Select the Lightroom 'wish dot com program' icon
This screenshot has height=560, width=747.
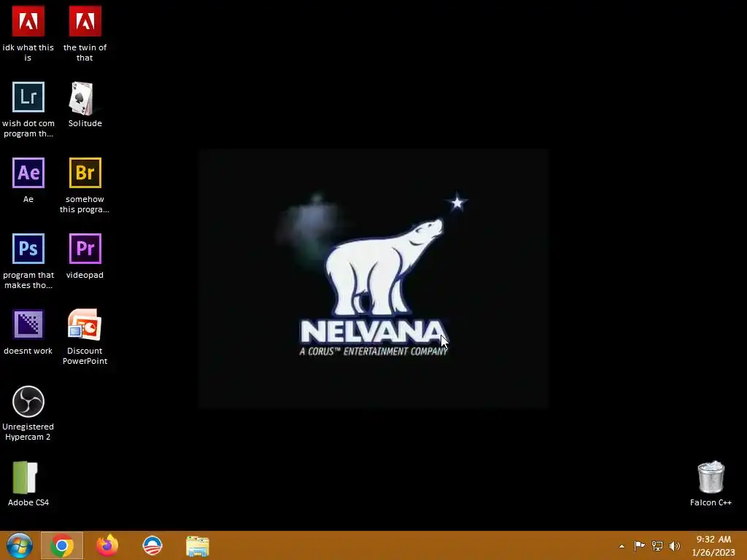[x=28, y=97]
